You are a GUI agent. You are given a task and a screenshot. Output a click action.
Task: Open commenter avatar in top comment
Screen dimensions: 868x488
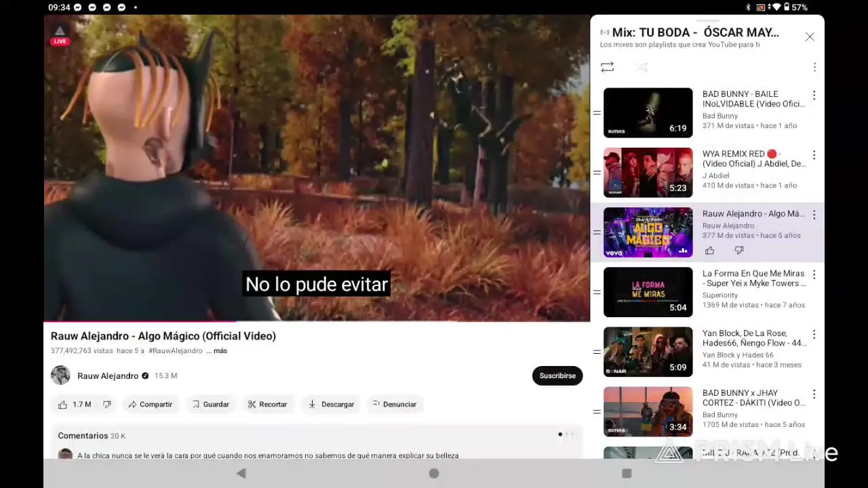point(65,454)
